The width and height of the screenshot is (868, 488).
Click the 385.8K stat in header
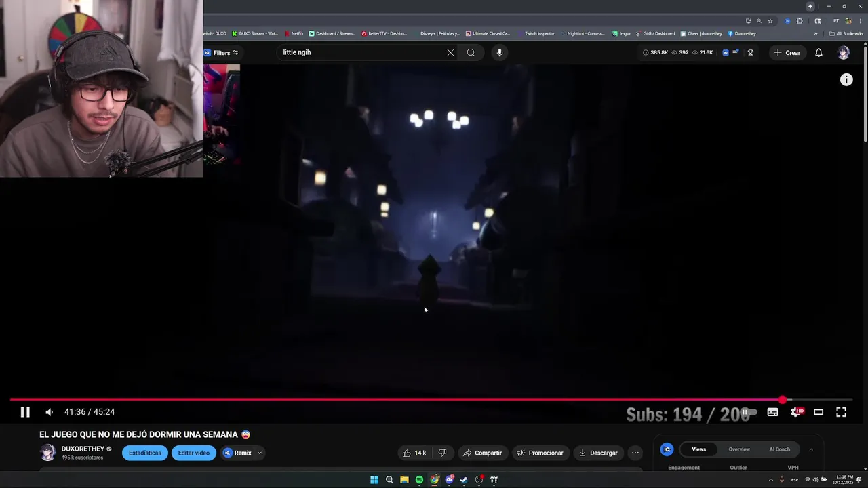pos(655,52)
